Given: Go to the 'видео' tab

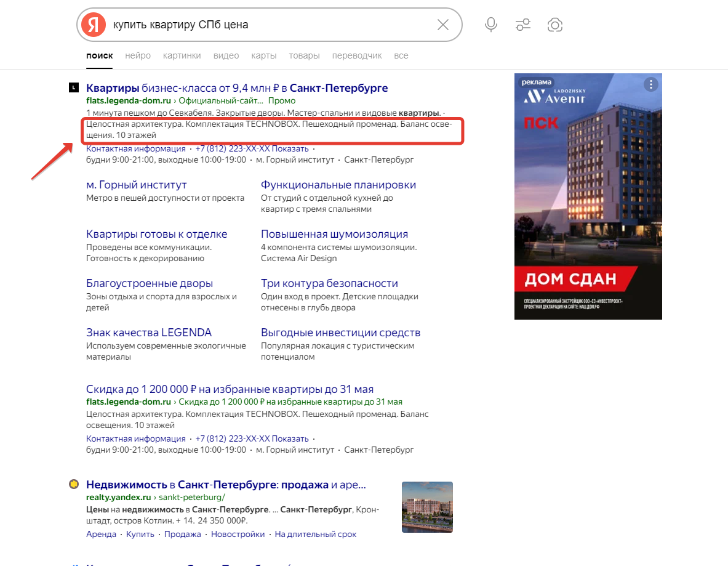Looking at the screenshot, I should (226, 55).
